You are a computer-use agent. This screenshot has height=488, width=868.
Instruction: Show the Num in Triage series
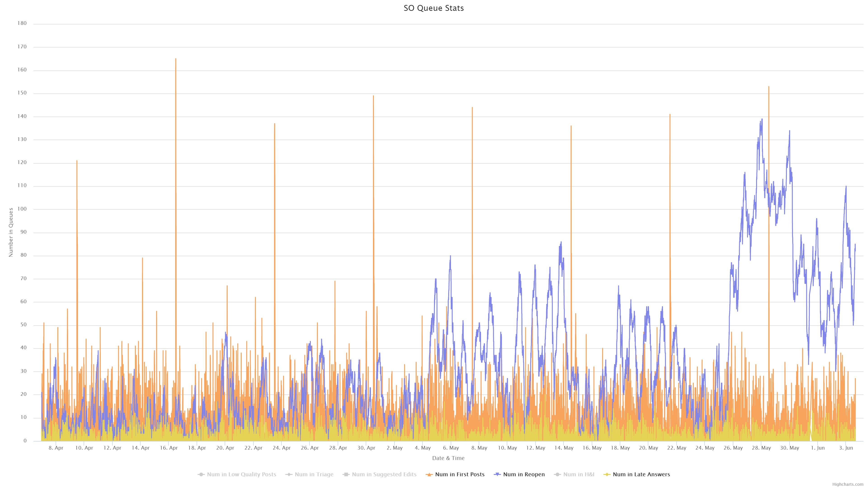[309, 474]
